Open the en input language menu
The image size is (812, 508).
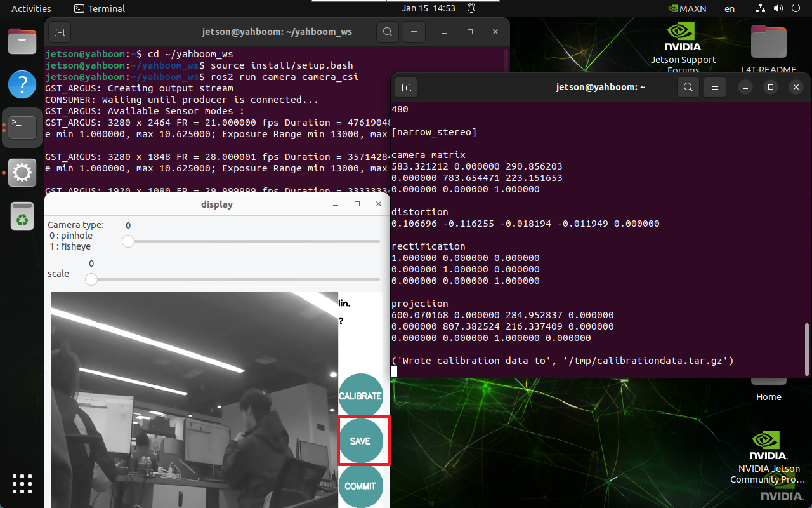coord(730,8)
